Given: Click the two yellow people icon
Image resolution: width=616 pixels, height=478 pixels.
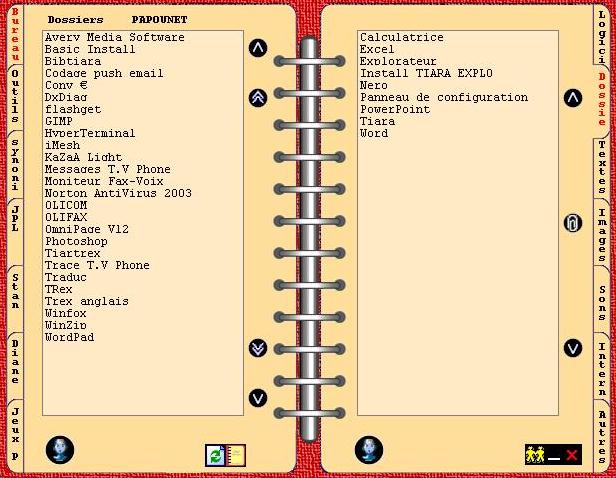Looking at the screenshot, I should pos(535,455).
